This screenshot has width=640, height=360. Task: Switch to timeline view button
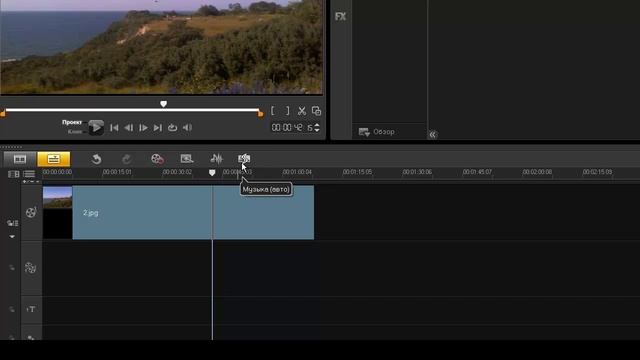(x=53, y=159)
